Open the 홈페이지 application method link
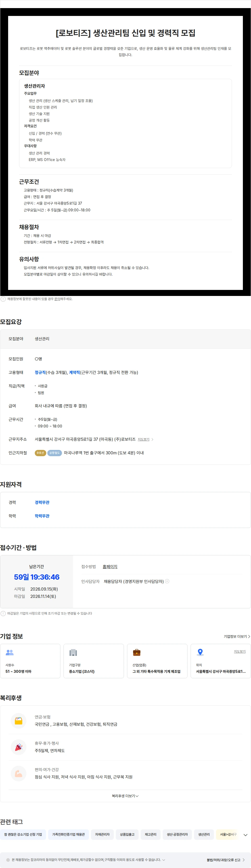The width and height of the screenshot is (251, 868). [110, 567]
